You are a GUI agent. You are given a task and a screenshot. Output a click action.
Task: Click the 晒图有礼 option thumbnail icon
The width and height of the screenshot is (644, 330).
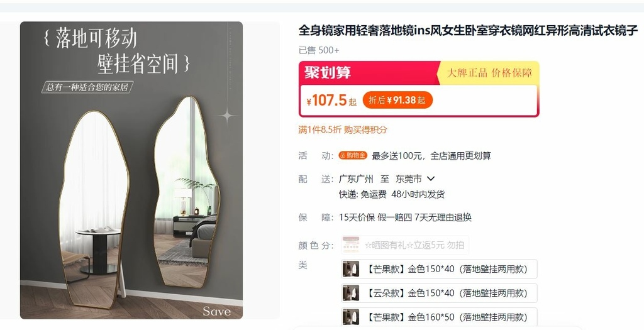(351, 245)
